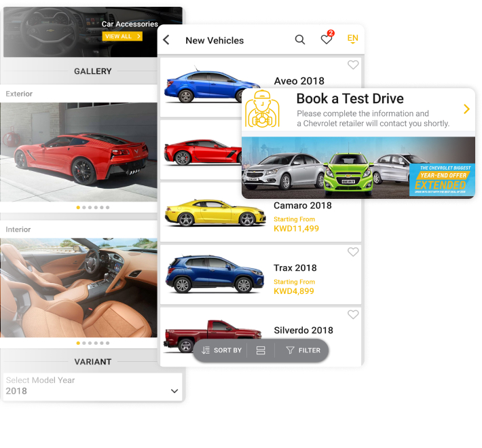
Task: Click View All car accessories button
Action: pos(122,36)
